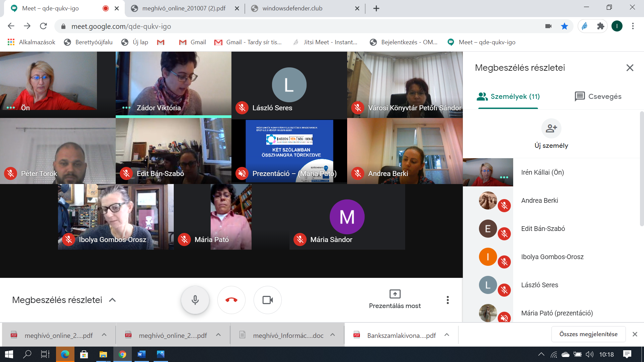644x362 pixels.
Task: Open the three-dot more options menu
Action: [447, 300]
